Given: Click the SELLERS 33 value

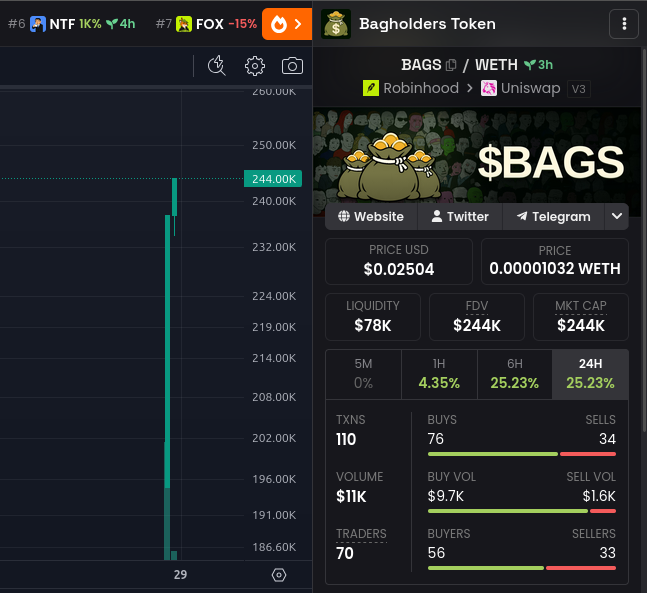Looking at the screenshot, I should (x=607, y=553).
